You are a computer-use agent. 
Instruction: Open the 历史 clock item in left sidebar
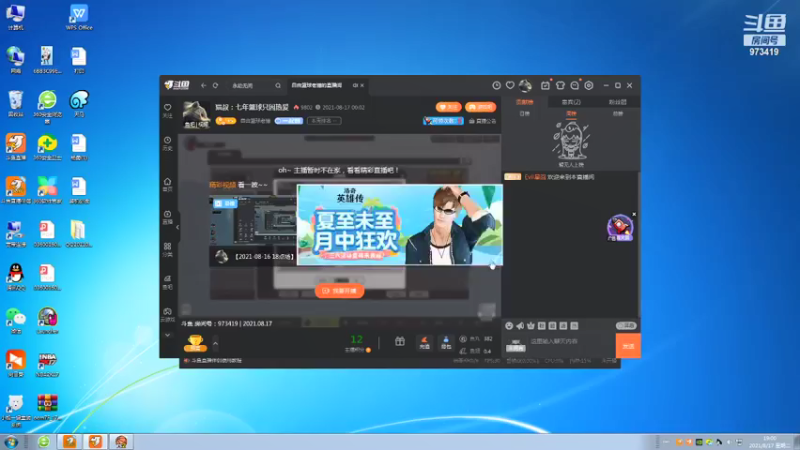coord(167,143)
